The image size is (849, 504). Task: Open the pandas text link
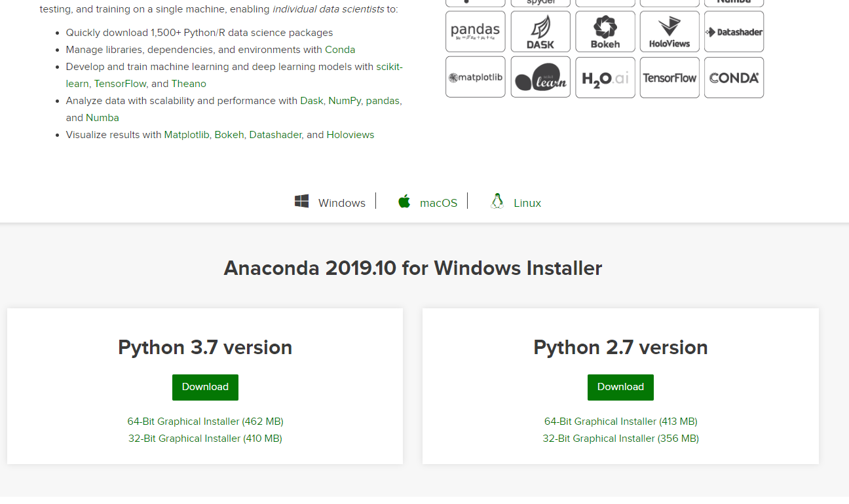[x=383, y=101]
